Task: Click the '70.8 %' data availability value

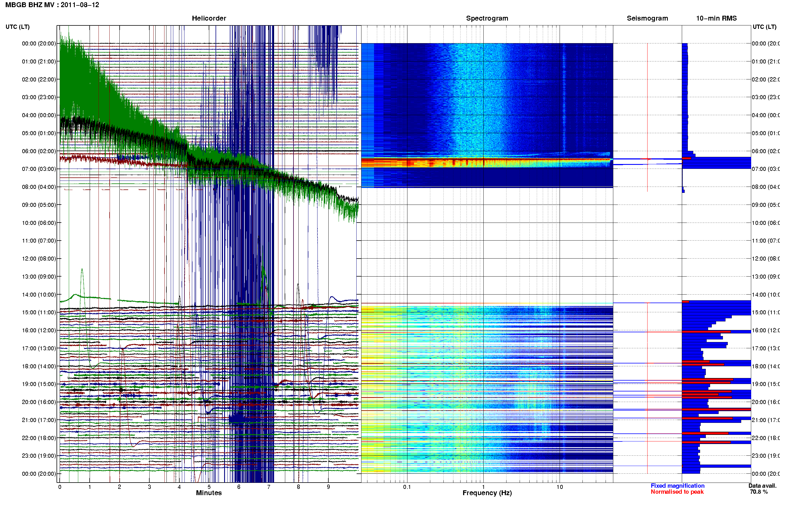Action: pyautogui.click(x=759, y=492)
